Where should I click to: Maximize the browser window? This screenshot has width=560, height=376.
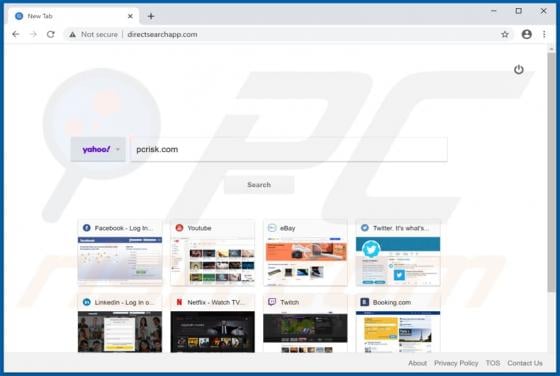519,11
